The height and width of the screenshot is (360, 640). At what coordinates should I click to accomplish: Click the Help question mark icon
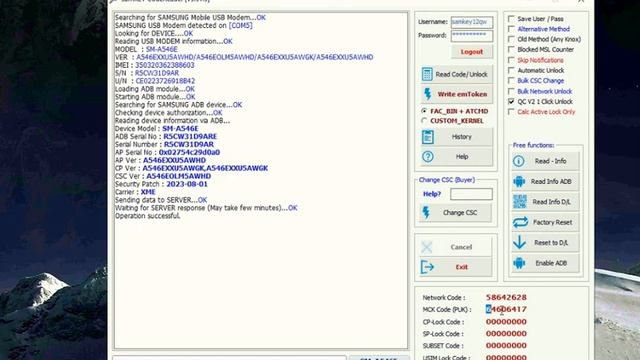click(427, 156)
